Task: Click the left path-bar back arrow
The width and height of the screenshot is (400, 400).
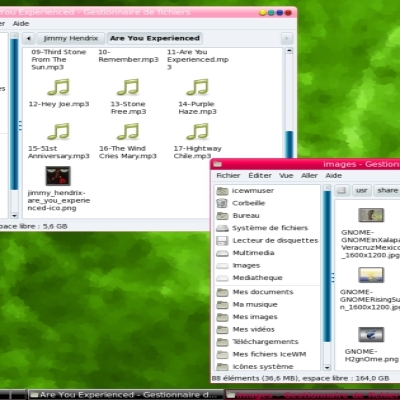Action: coord(29,39)
